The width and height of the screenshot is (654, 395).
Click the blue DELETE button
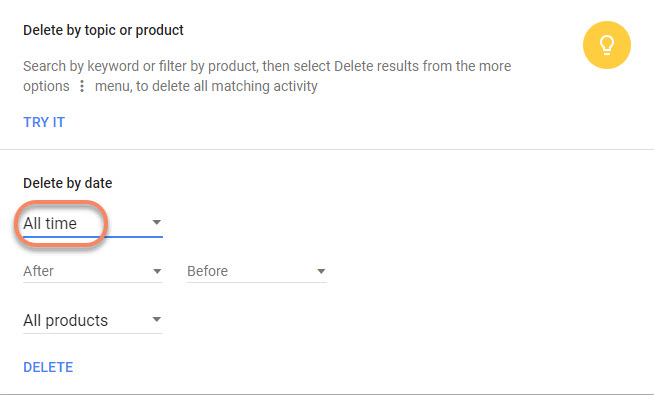pos(48,367)
